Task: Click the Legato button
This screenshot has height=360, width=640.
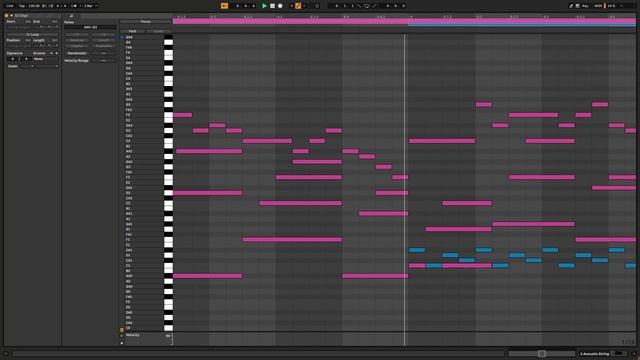Action: click(77, 46)
